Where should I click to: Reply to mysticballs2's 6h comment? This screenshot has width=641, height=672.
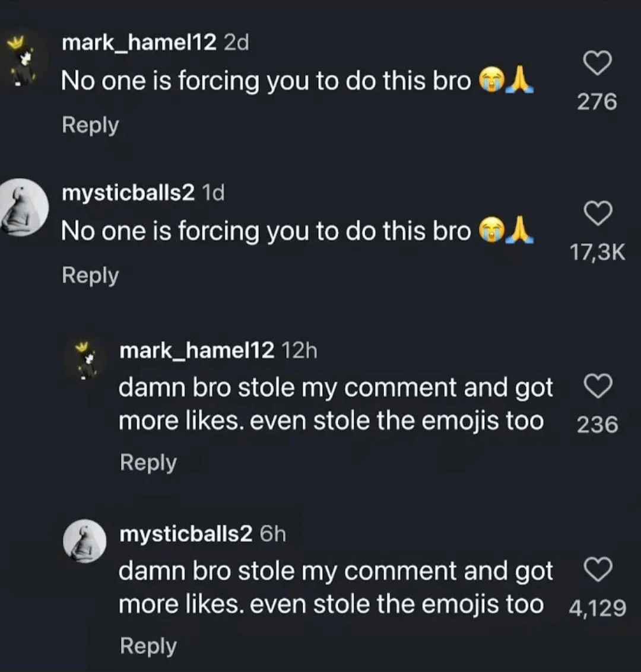(148, 645)
